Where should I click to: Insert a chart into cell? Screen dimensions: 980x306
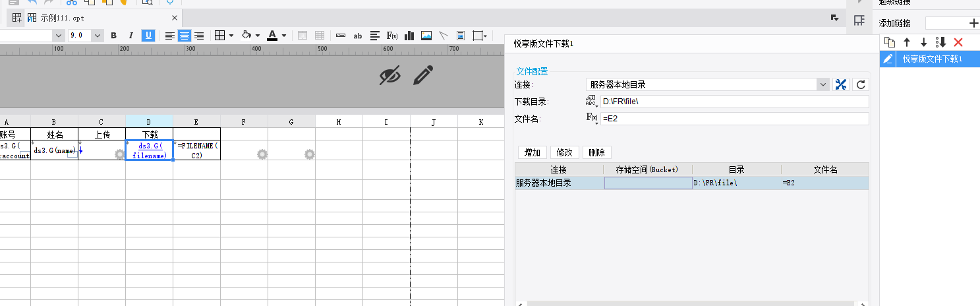click(x=409, y=36)
